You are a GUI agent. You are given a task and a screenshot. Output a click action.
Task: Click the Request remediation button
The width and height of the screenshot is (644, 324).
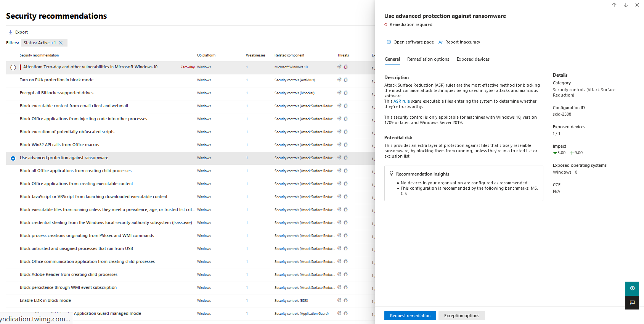tap(410, 316)
